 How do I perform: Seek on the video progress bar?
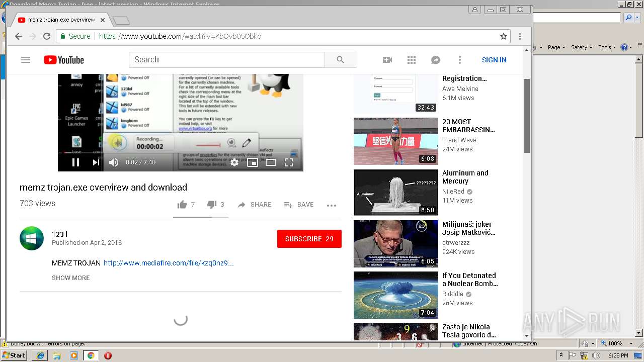pos(181,152)
